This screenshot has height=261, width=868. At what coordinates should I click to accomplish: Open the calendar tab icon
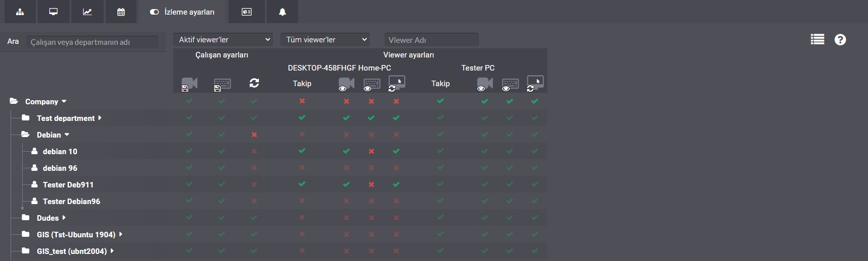click(121, 12)
